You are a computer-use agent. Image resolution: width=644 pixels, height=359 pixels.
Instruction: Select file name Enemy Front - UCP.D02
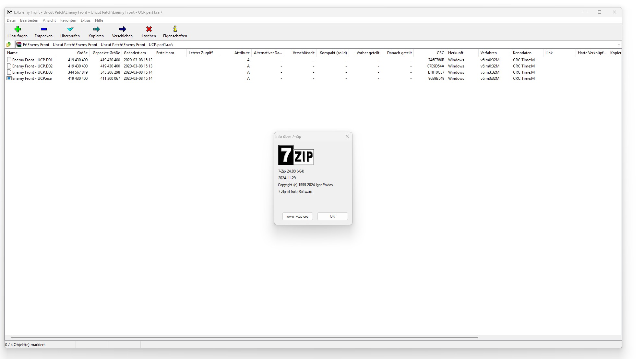coord(32,66)
